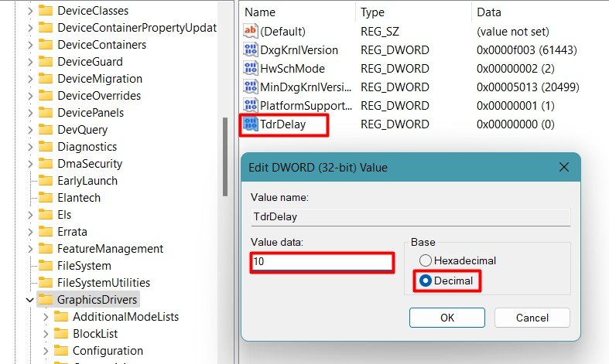Image resolution: width=609 pixels, height=364 pixels.
Task: Click the Value name field
Action: 411,216
